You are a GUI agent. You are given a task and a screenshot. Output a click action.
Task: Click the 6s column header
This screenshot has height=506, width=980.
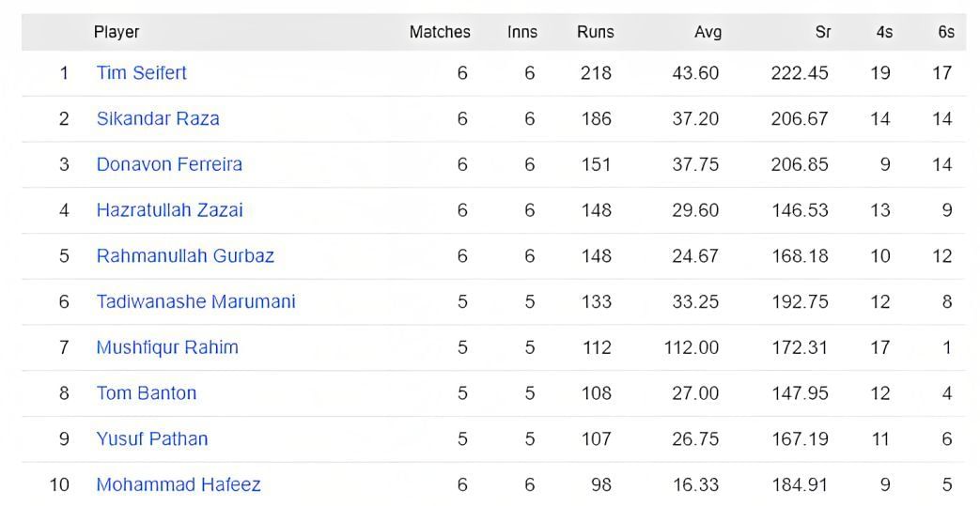tap(946, 32)
